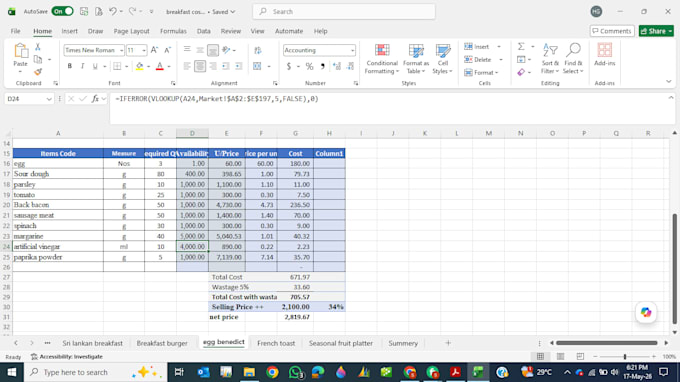Open the Font size dropdown
Image resolution: width=680 pixels, height=382 pixels.
click(144, 50)
